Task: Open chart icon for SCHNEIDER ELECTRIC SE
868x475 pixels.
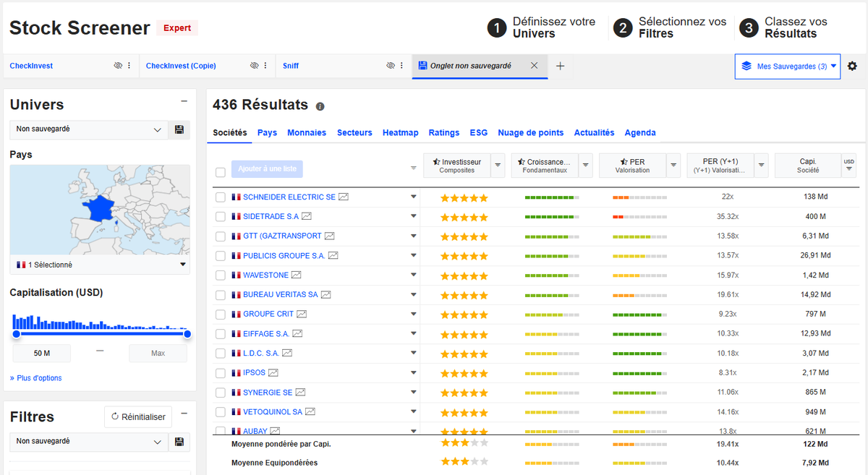Action: tap(344, 197)
